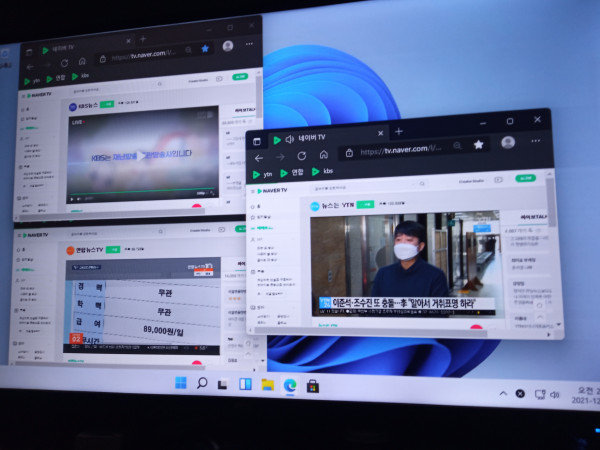Open Edge settings menu in KBS window
This screenshot has height=450, width=600.
(x=249, y=44)
